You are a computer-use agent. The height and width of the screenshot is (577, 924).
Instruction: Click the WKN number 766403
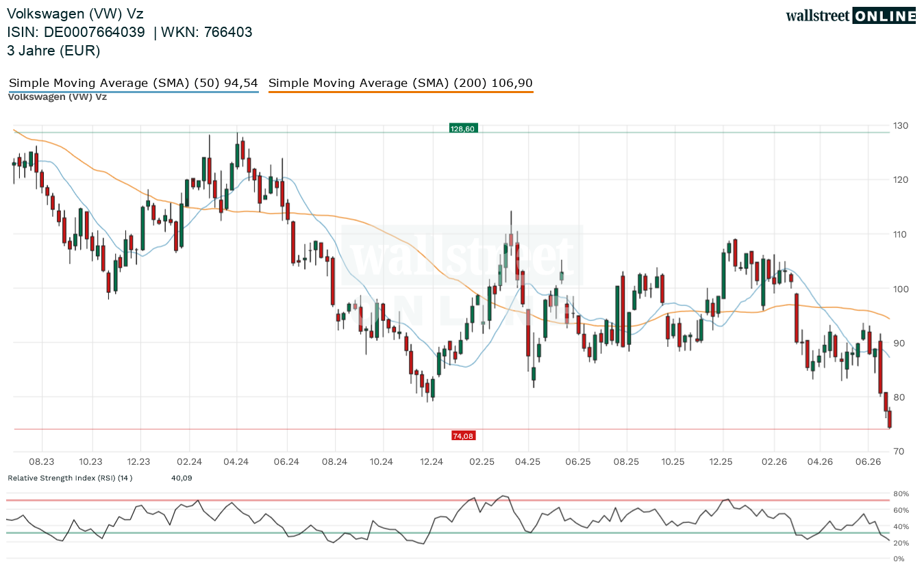click(228, 31)
